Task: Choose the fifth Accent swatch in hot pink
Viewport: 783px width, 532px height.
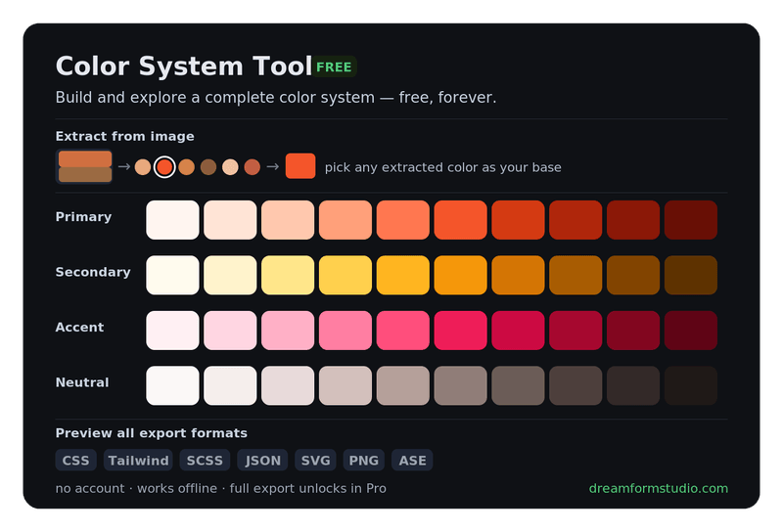Action: (x=403, y=331)
